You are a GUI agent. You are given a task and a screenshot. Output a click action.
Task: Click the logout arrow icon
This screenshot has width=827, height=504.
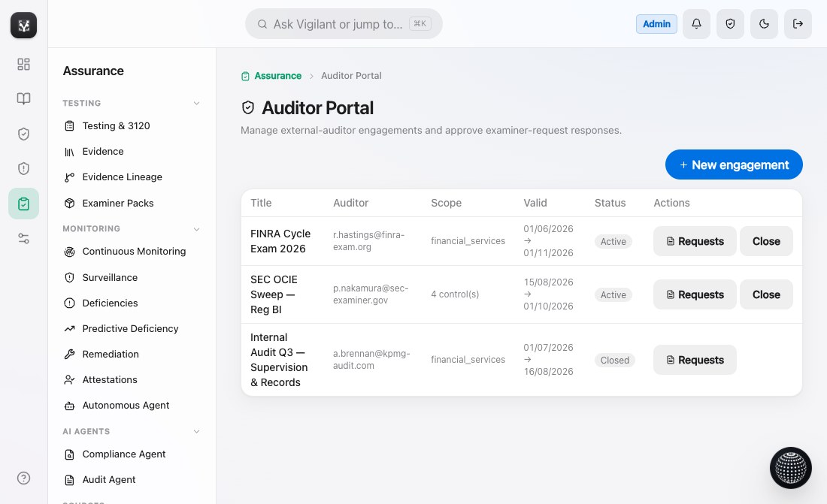pyautogui.click(x=798, y=24)
